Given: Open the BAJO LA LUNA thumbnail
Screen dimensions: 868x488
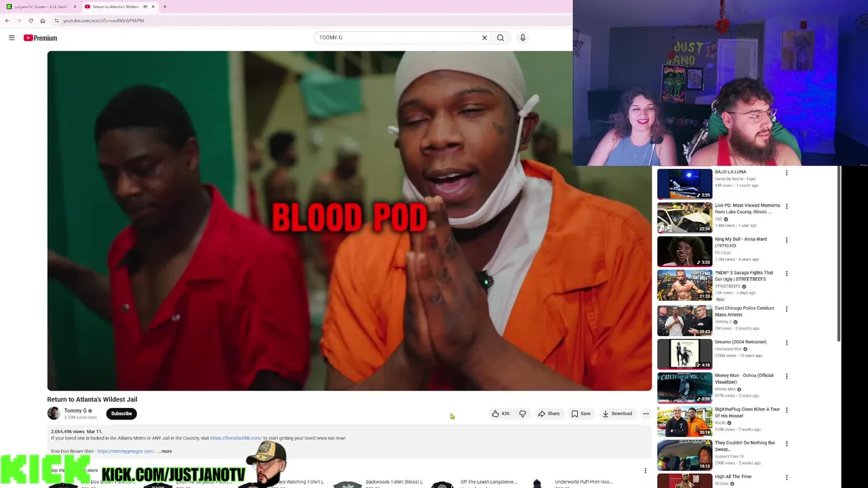Looking at the screenshot, I should (x=685, y=183).
